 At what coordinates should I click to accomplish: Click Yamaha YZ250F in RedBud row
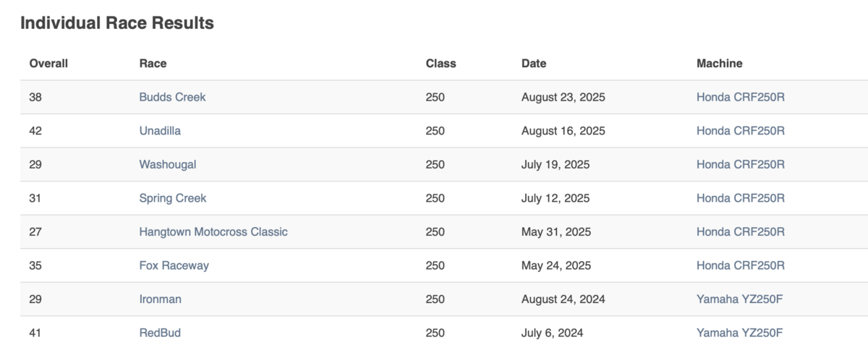739,333
